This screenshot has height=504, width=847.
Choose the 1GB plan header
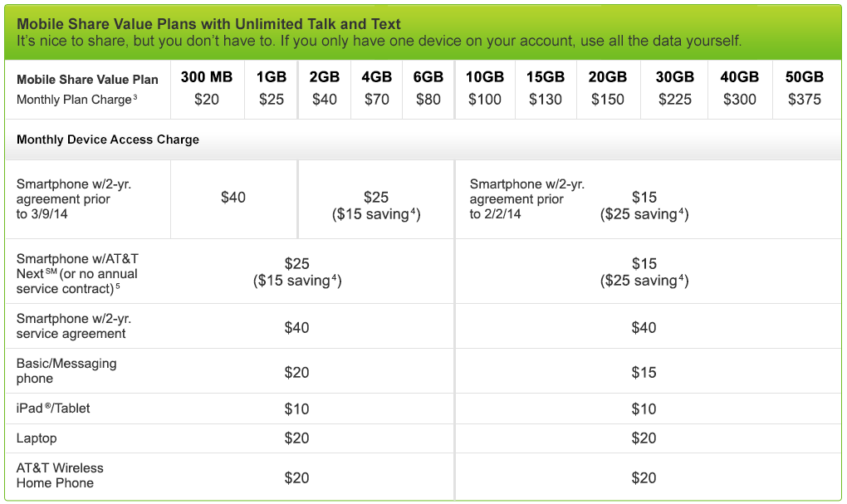point(272,77)
